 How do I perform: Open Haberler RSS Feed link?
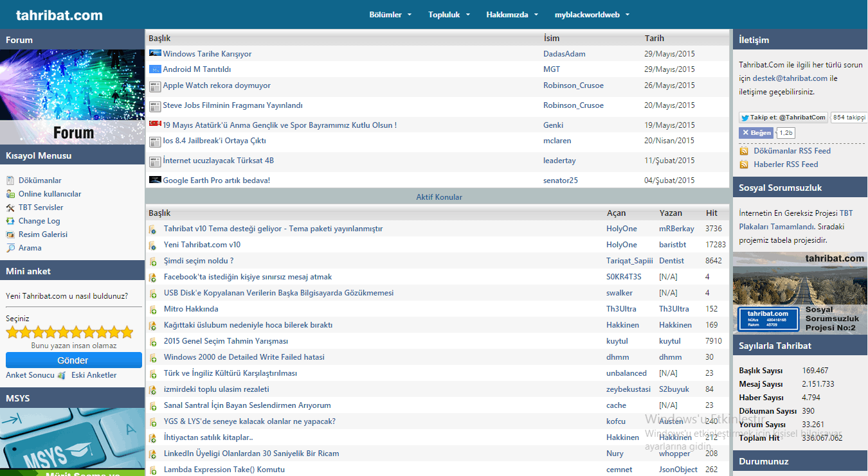coord(786,164)
